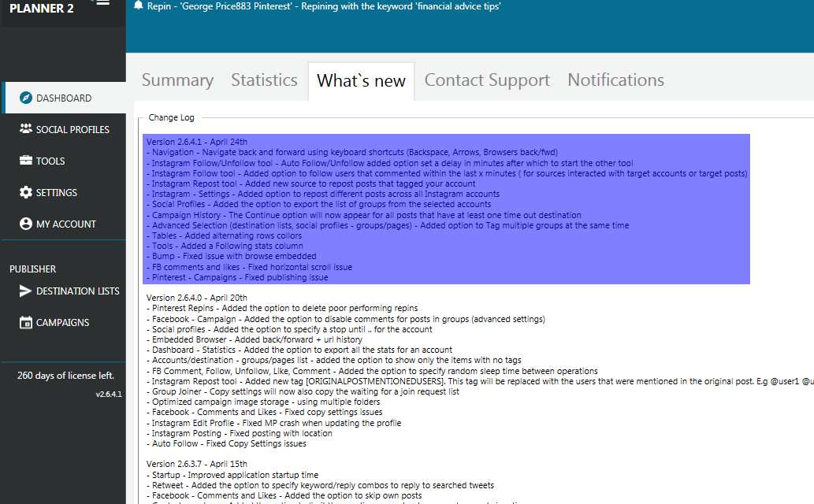Viewport: 814px width, 504px height.
Task: Go to the Contact Support tab
Action: tap(486, 80)
